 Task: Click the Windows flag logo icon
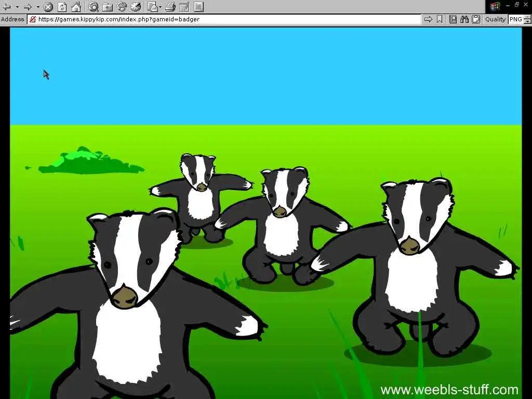[x=495, y=6]
